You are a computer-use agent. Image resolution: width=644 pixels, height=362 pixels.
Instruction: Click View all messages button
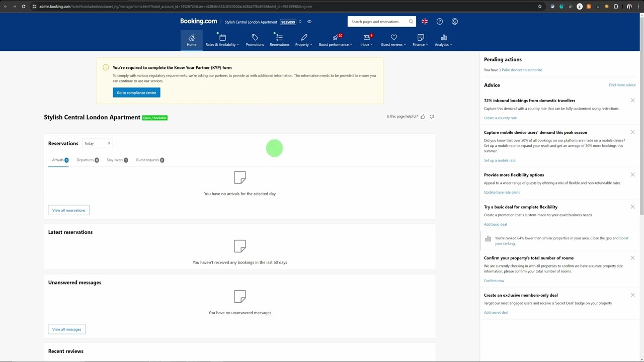pyautogui.click(x=66, y=329)
